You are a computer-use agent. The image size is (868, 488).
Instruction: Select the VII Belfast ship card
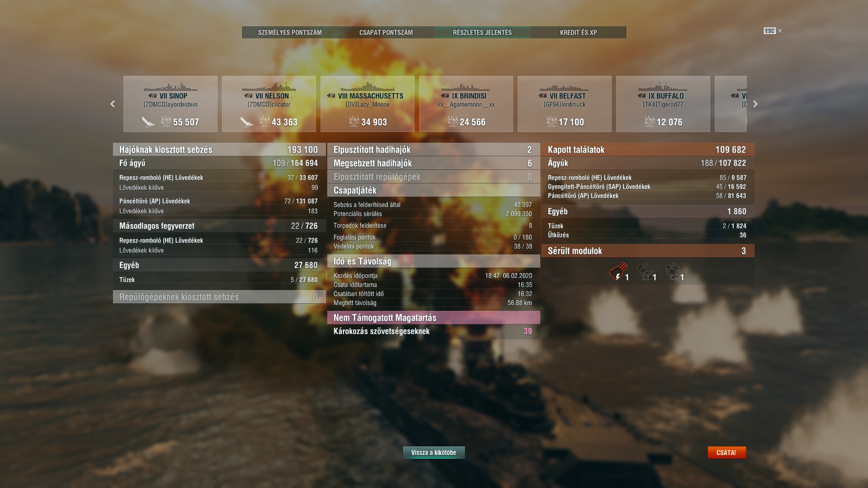point(565,104)
